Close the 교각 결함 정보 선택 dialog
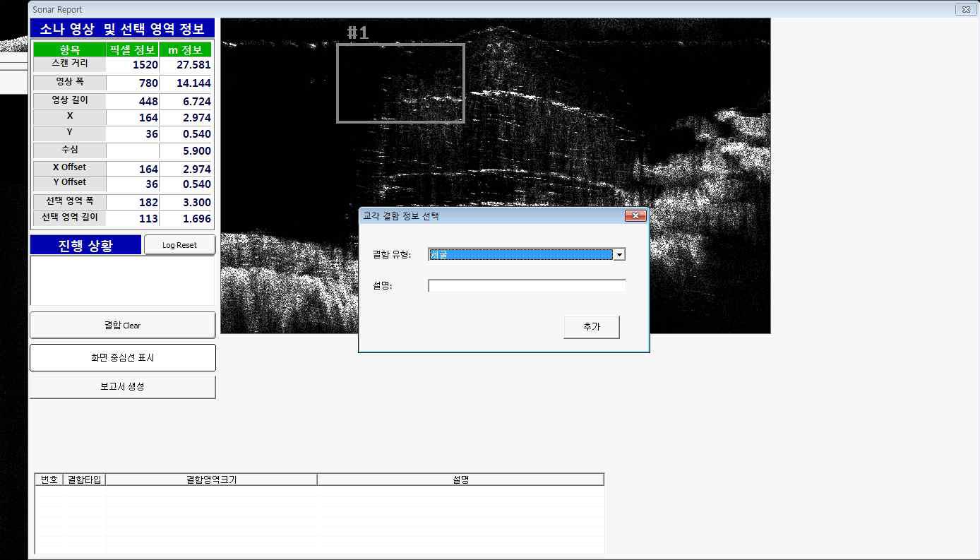Screen dimensions: 980x560 (635, 216)
